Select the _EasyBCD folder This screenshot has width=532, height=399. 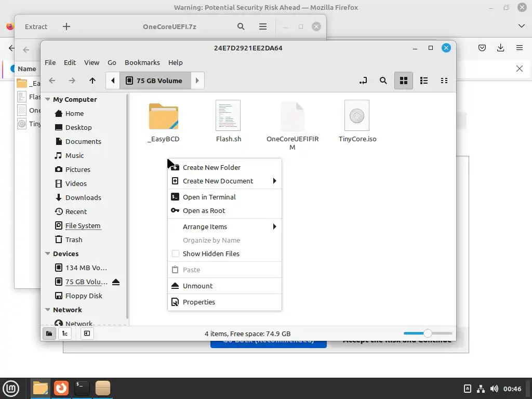point(163,122)
